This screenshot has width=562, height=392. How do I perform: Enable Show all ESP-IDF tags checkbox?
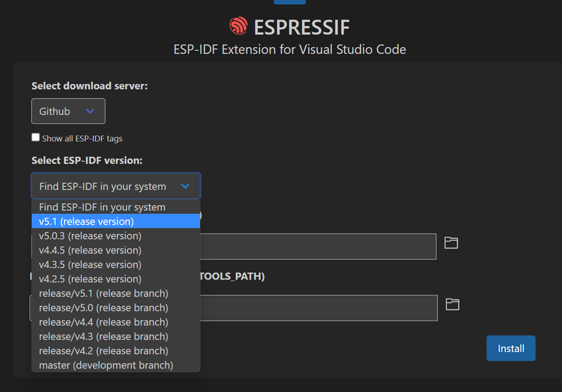click(36, 138)
